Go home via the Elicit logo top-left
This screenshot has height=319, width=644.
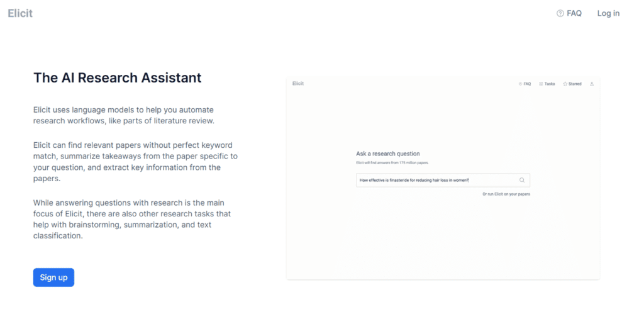[x=20, y=13]
